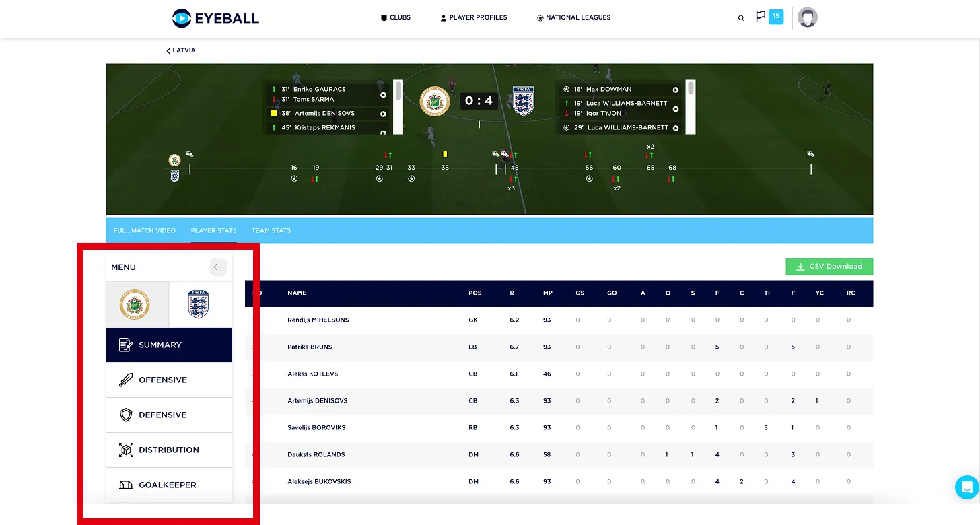The width and height of the screenshot is (980, 525).
Task: Sort the table by the RC column
Action: tap(851, 293)
